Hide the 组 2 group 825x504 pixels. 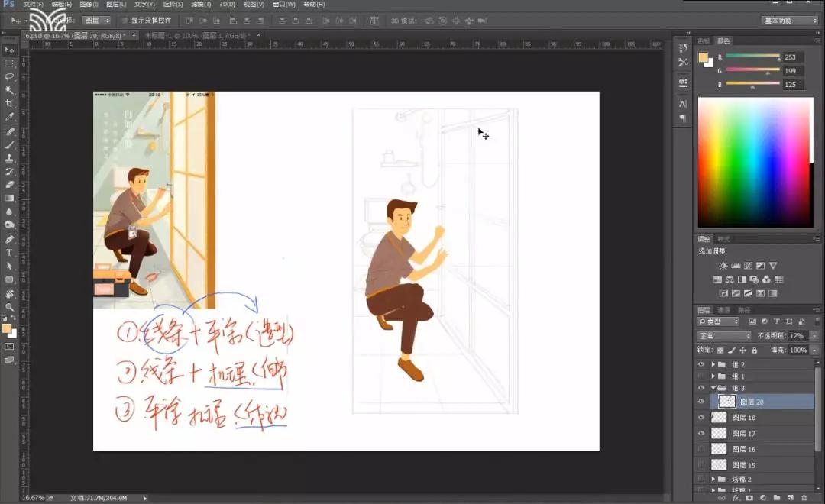pos(700,364)
